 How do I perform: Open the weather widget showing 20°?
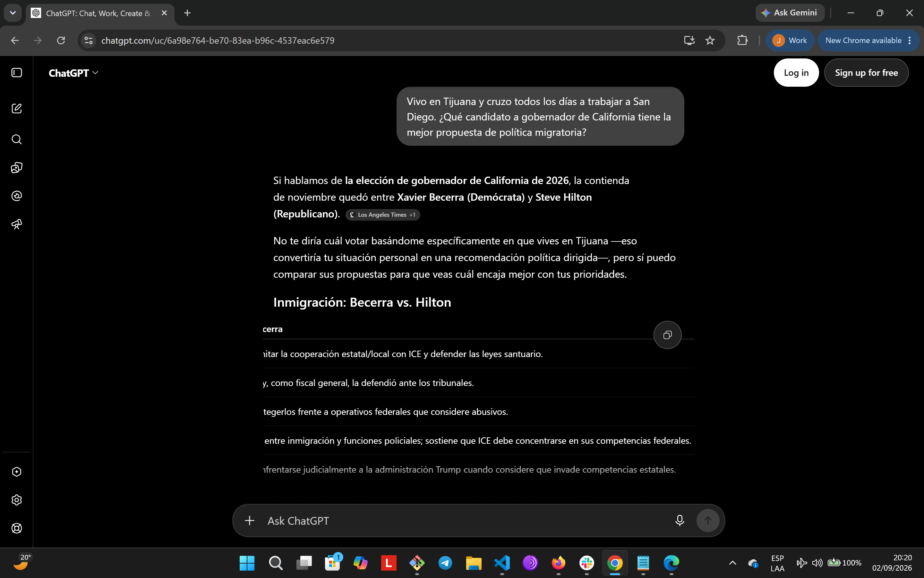22,562
